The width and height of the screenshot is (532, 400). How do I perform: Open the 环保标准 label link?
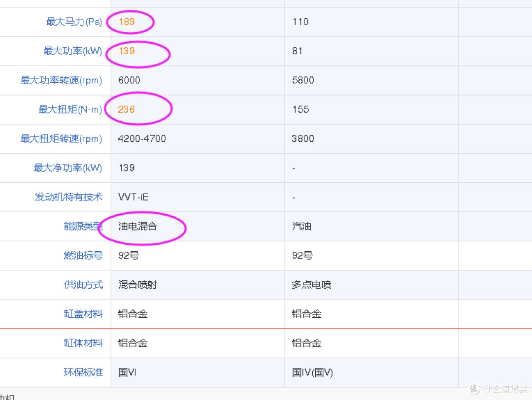[x=83, y=372]
